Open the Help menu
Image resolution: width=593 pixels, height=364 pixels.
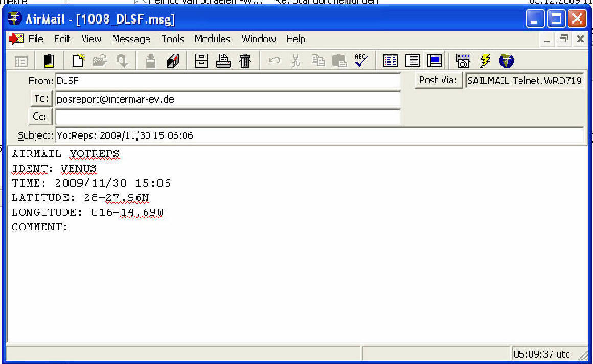(x=296, y=39)
